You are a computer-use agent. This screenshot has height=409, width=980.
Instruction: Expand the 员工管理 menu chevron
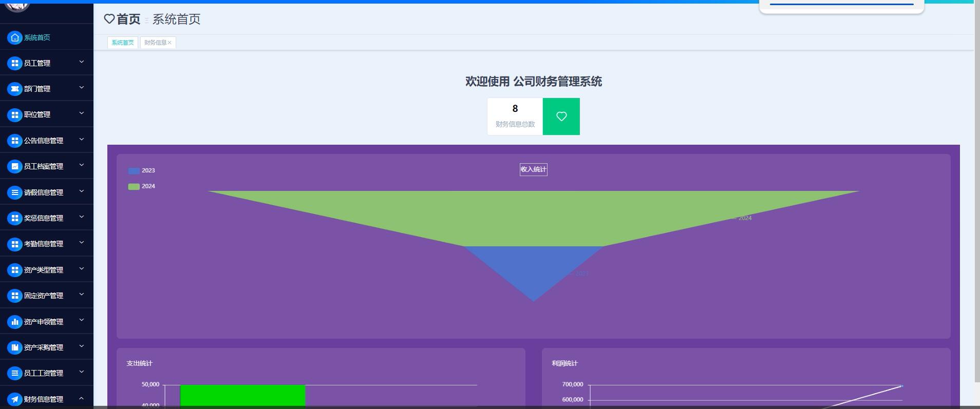coord(81,62)
